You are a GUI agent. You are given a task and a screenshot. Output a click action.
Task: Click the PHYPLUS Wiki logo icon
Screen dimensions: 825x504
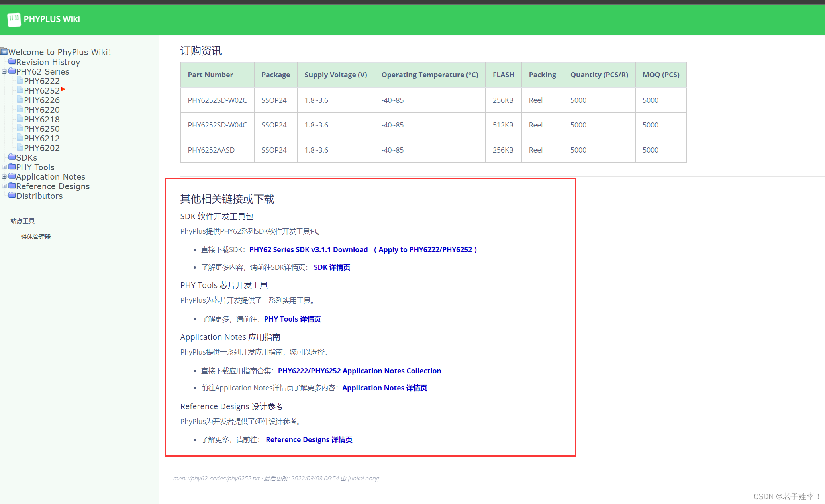(x=14, y=19)
